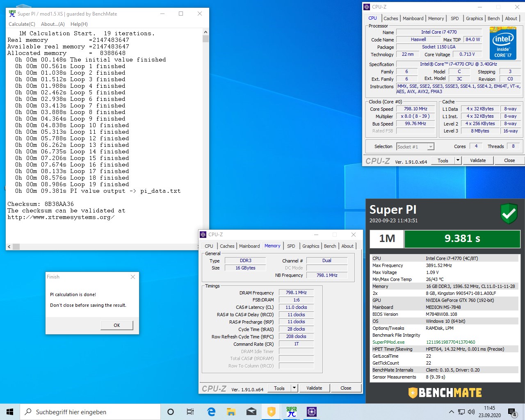Open volume control tray icon
This screenshot has width=525, height=420.
(x=471, y=412)
